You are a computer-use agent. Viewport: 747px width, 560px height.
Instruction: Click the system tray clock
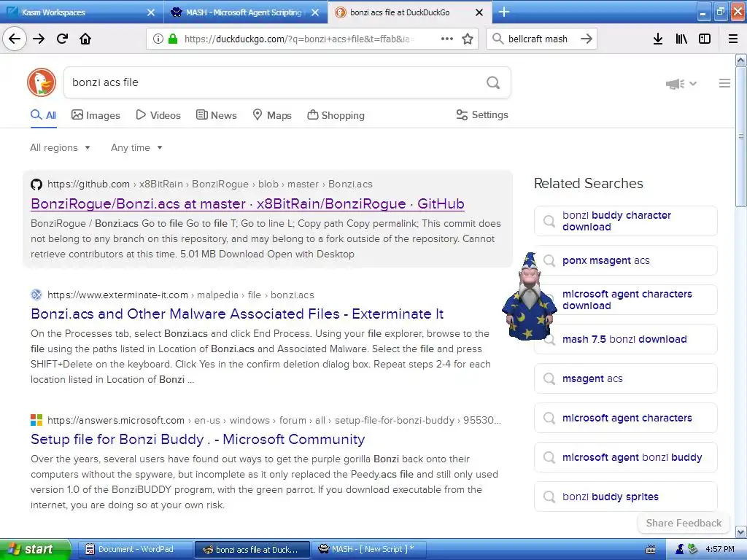click(720, 549)
